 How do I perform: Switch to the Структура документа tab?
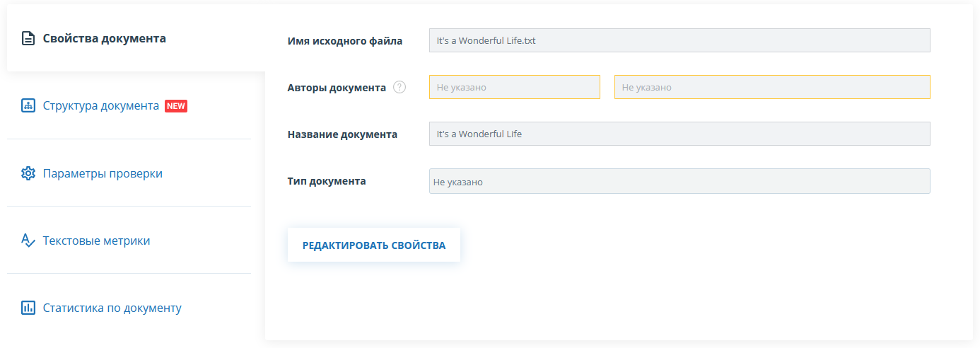pos(100,106)
